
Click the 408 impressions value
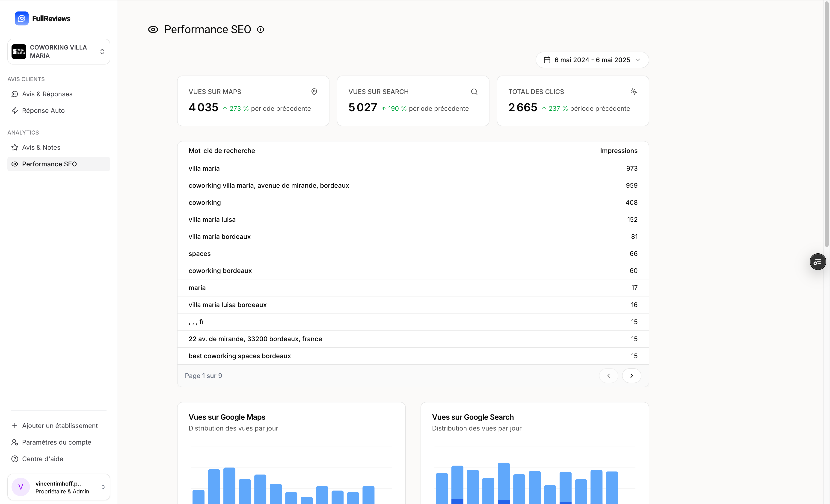pyautogui.click(x=631, y=202)
